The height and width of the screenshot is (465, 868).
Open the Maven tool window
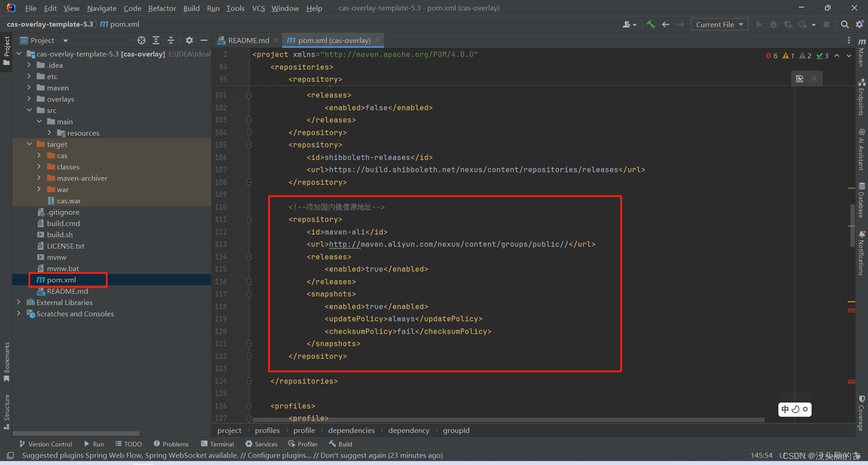tap(862, 53)
